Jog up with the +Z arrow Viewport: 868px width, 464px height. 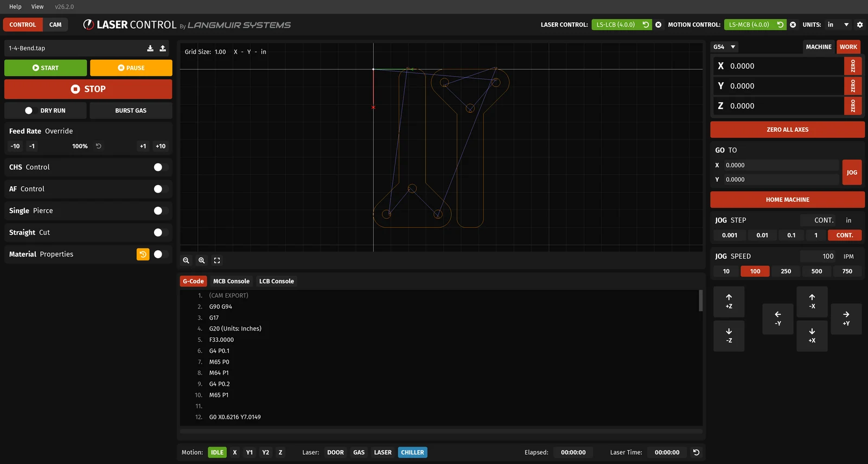click(x=729, y=302)
